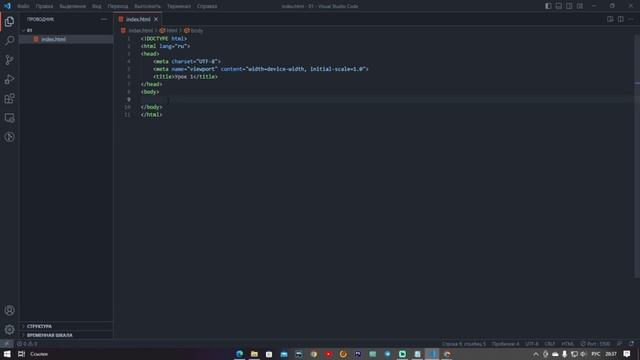Open File Explorer from the taskbar

[x=254, y=354]
